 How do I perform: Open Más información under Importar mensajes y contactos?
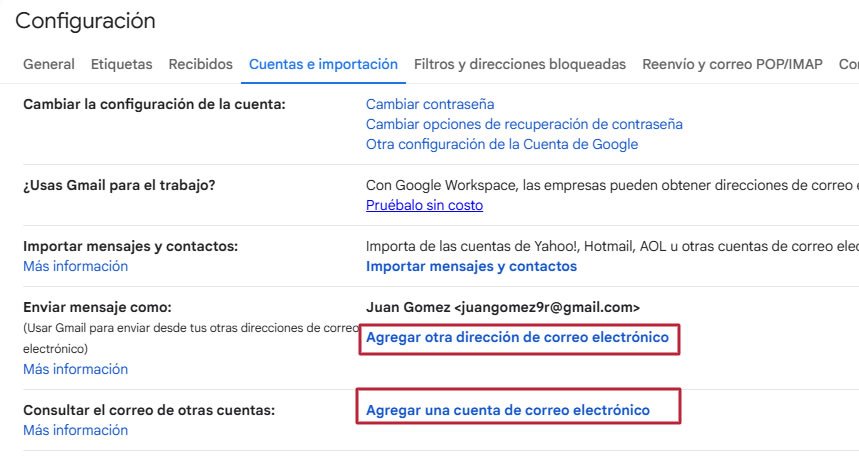pyautogui.click(x=76, y=266)
